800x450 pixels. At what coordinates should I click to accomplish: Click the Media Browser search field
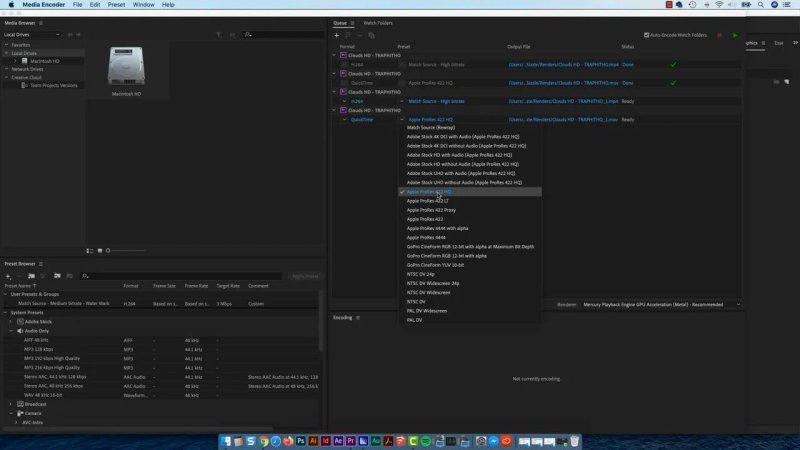click(x=284, y=35)
